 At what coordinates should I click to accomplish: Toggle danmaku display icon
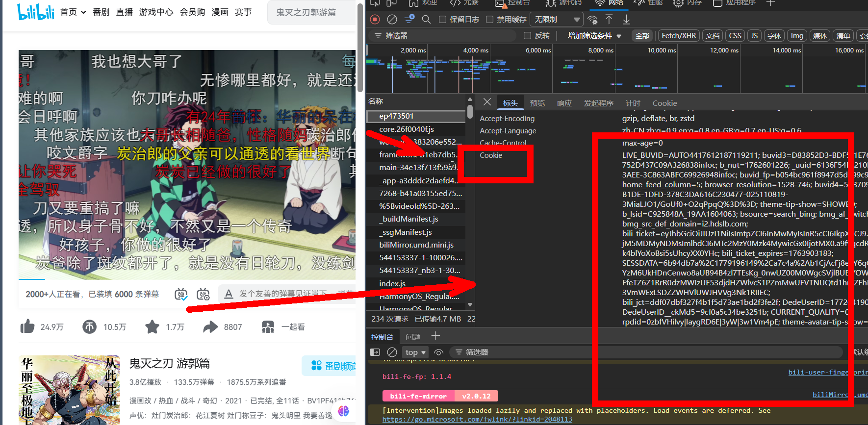tap(181, 294)
